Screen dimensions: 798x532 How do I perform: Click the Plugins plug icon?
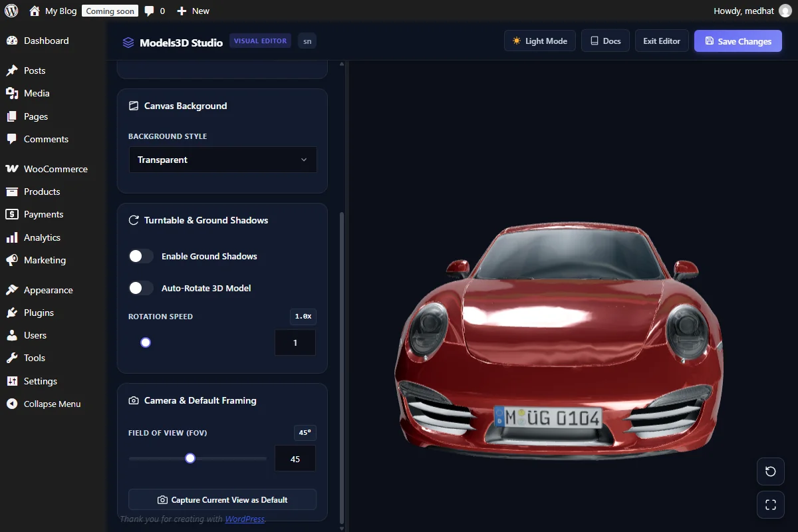point(12,313)
